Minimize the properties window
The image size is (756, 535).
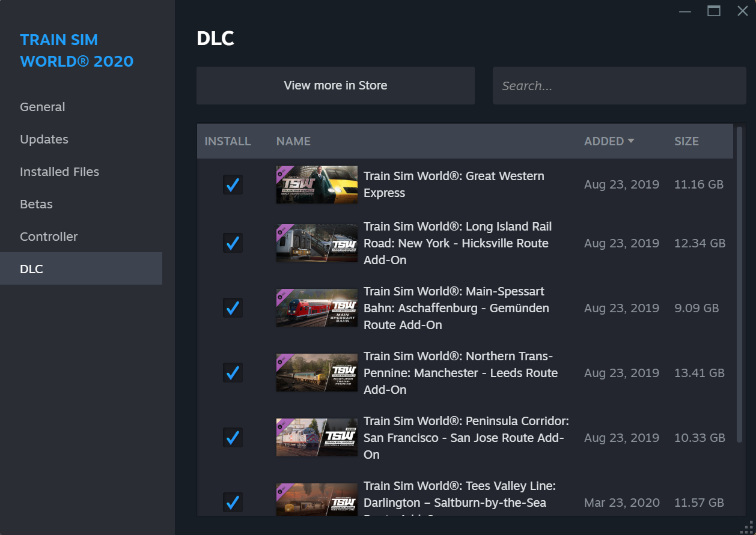685,11
